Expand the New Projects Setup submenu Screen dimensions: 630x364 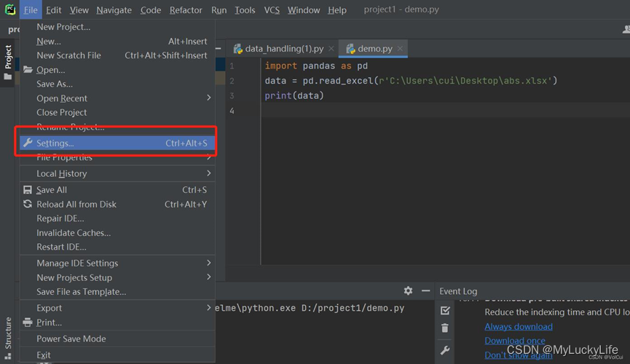[x=208, y=277]
